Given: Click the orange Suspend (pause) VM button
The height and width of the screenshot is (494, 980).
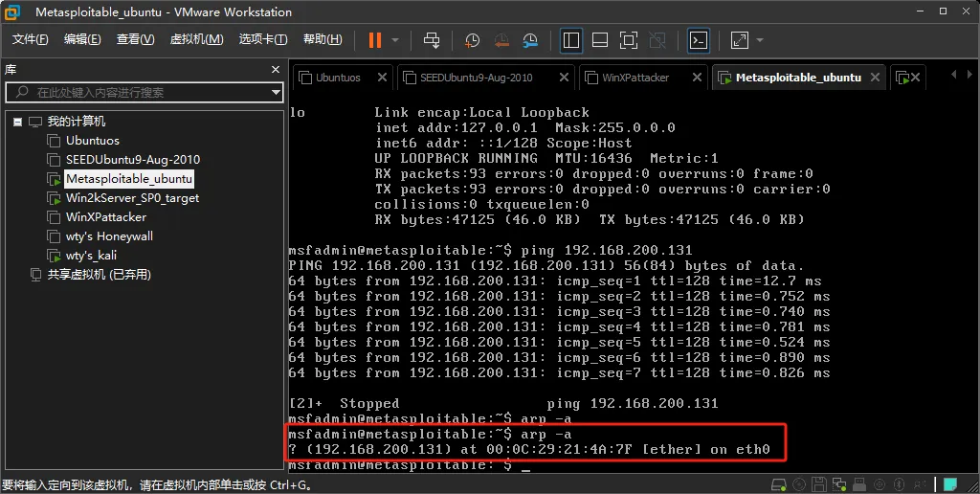Looking at the screenshot, I should click(x=375, y=40).
